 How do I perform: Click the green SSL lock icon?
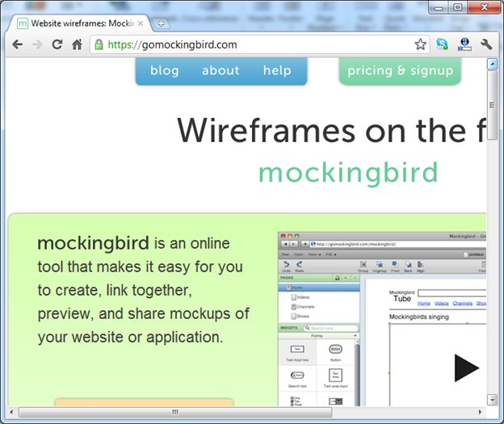click(99, 44)
